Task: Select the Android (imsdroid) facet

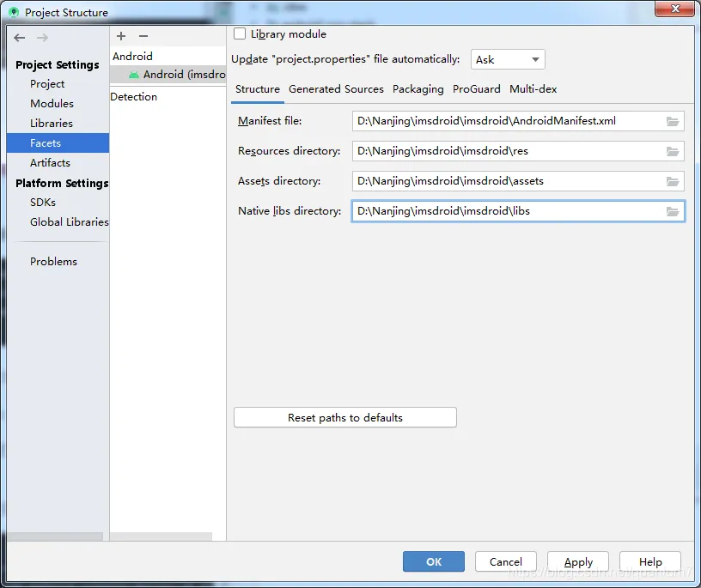Action: tap(168, 74)
